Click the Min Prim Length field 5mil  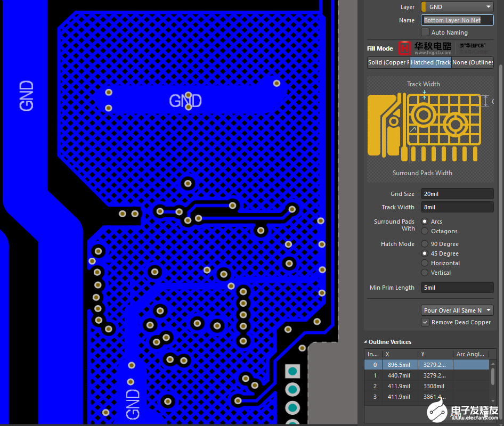click(457, 288)
